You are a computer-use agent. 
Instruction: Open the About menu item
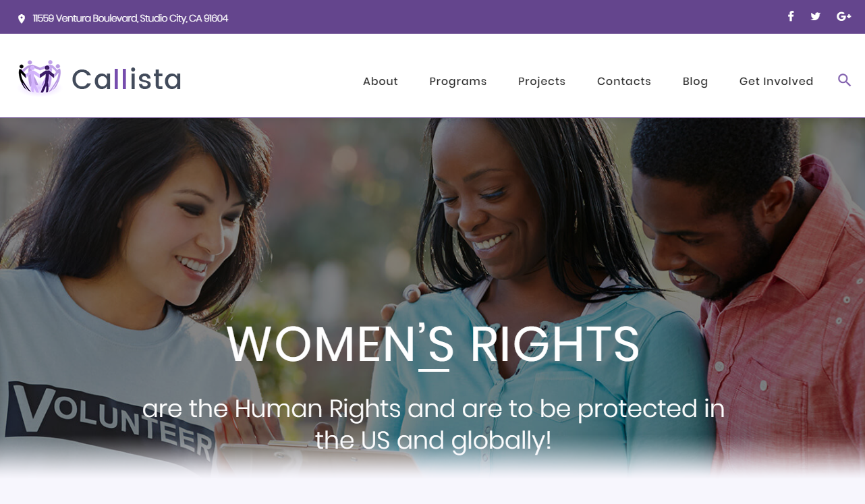[x=381, y=81]
